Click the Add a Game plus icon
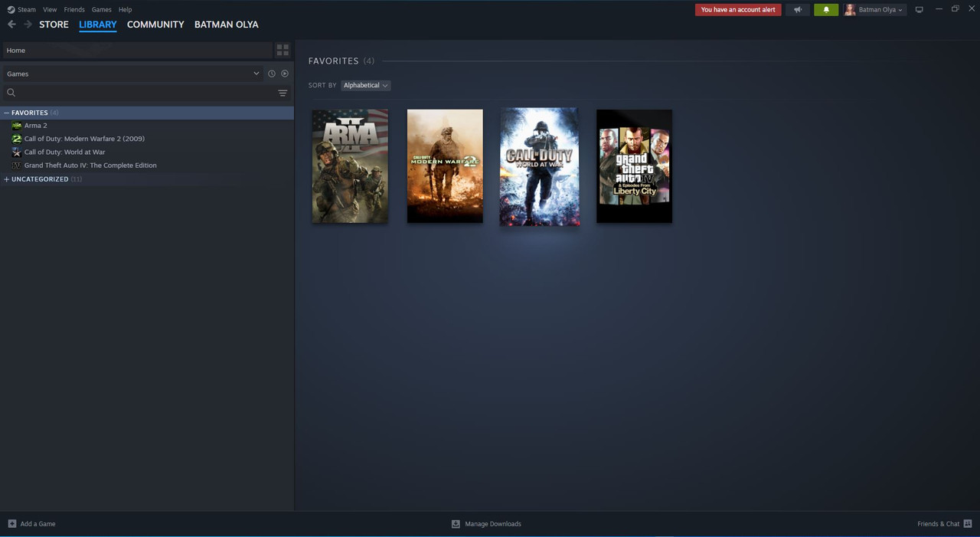980x537 pixels. pos(12,524)
